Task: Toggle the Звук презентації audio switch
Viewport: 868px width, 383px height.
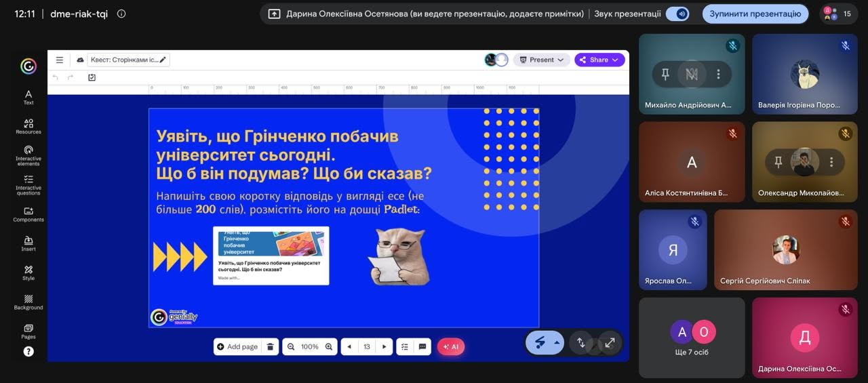Action: point(677,14)
